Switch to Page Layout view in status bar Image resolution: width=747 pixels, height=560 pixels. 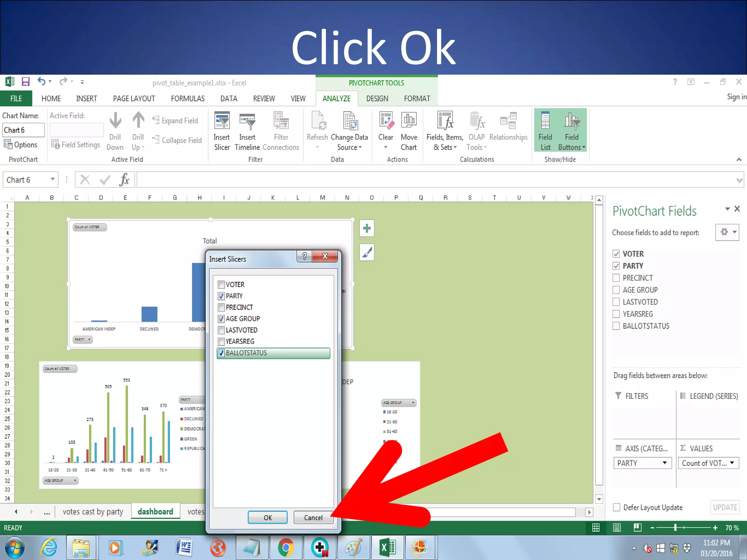pos(617,528)
